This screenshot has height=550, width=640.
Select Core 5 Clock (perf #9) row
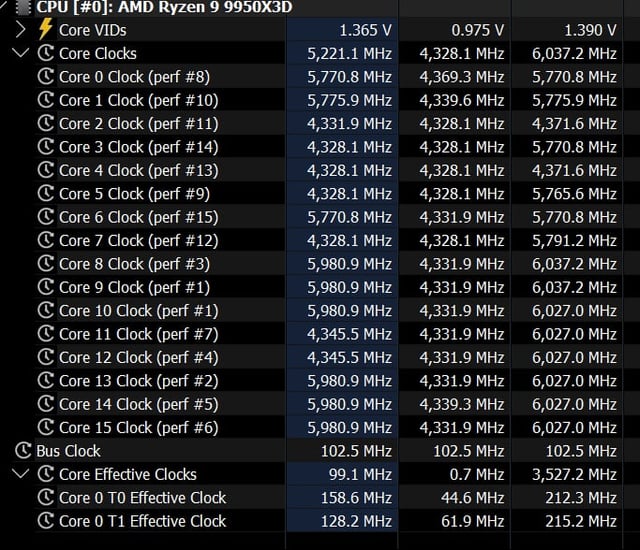click(x=134, y=193)
